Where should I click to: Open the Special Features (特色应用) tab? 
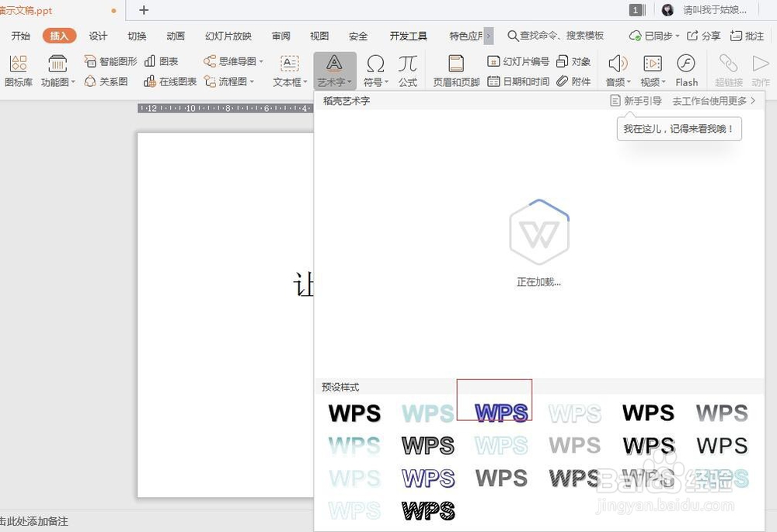point(465,36)
